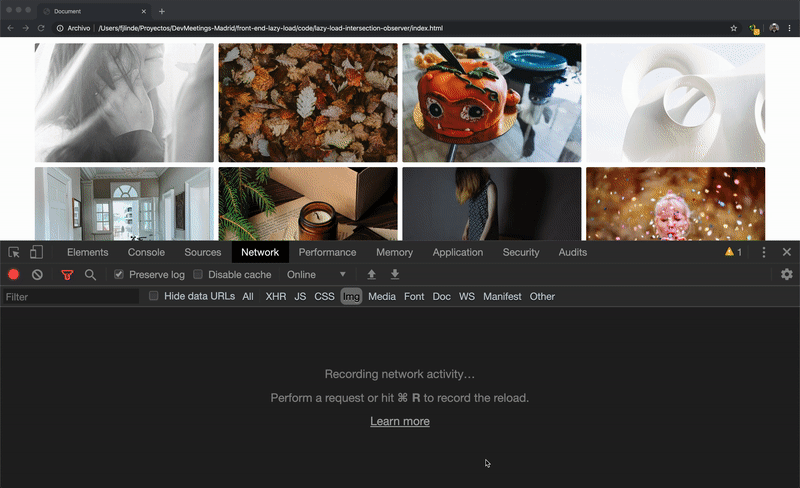Click the autumn leaves photo
The image size is (800, 488).
coord(308,103)
